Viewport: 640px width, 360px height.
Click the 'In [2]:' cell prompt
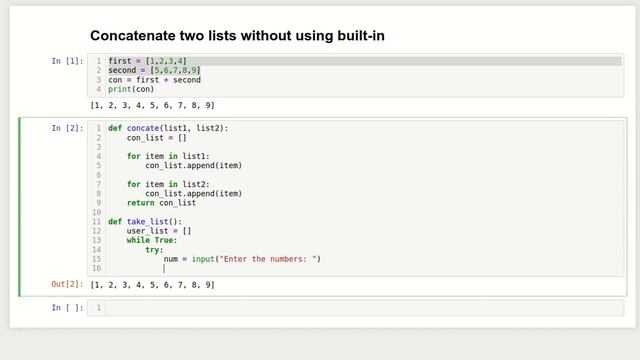(67, 128)
